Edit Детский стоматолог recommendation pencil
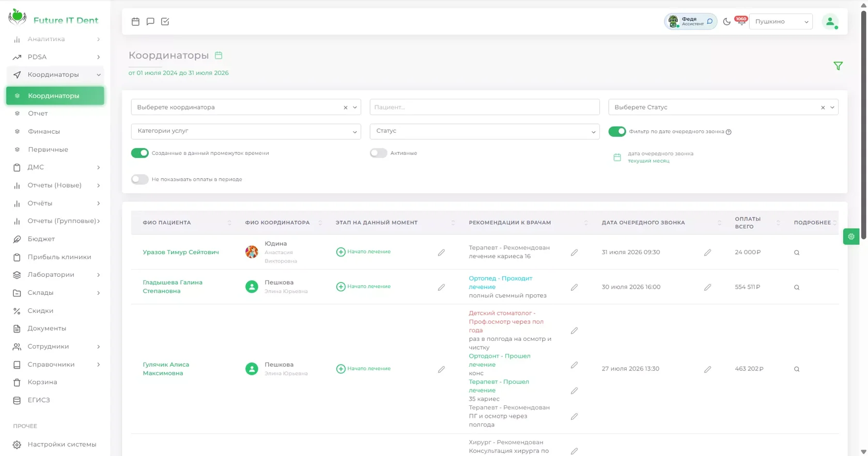 click(x=574, y=331)
